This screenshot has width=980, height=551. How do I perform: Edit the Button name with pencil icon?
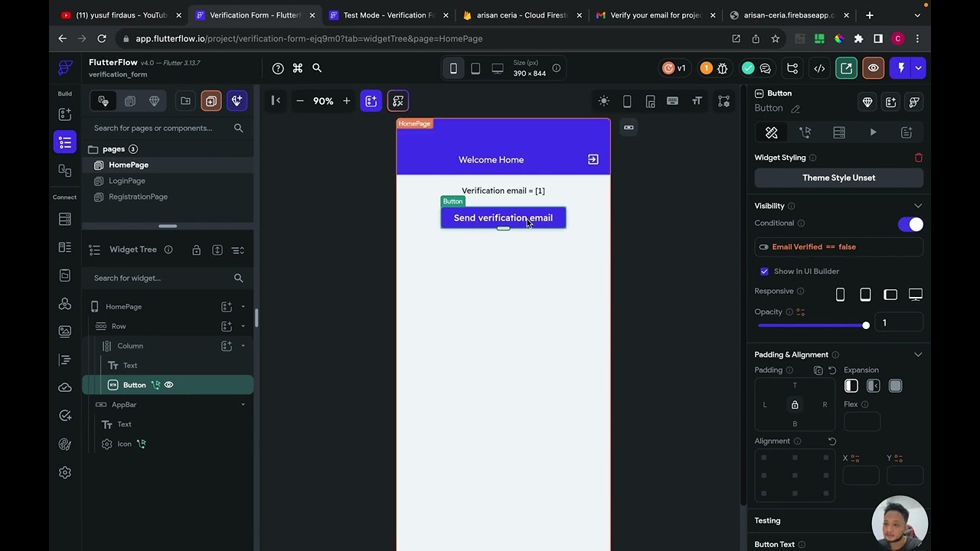coord(795,109)
